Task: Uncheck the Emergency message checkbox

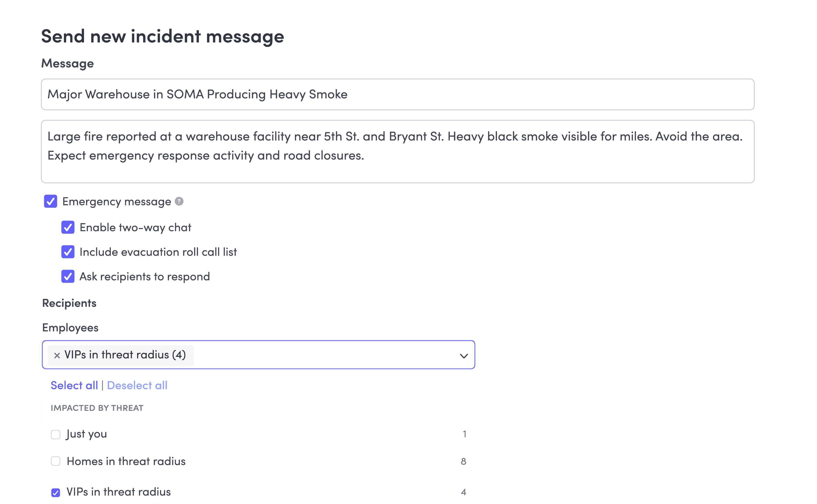Action: coord(51,201)
